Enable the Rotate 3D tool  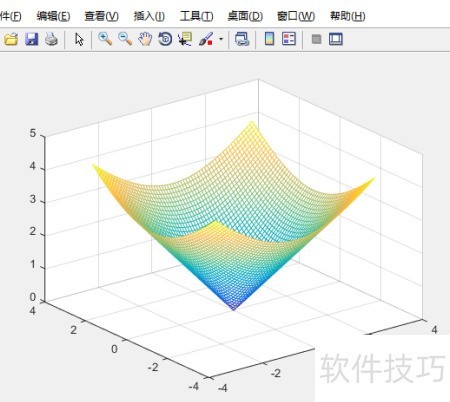165,39
